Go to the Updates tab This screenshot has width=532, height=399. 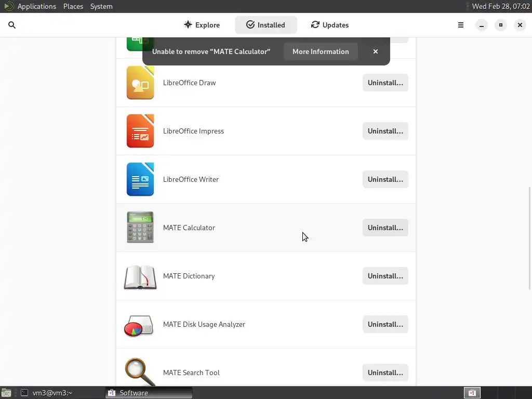(x=330, y=25)
